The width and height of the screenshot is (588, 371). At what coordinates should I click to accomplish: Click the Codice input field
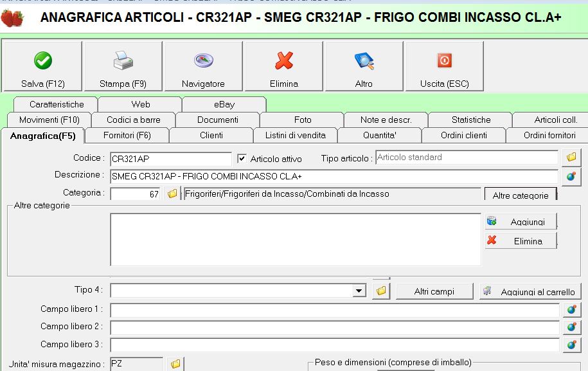(x=171, y=159)
